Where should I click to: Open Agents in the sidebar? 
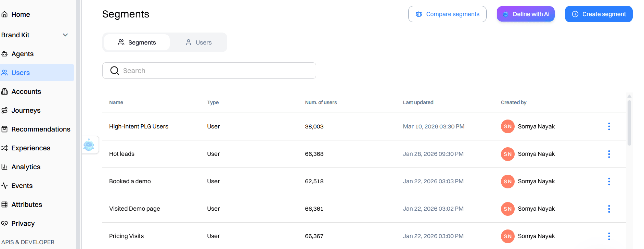point(22,54)
